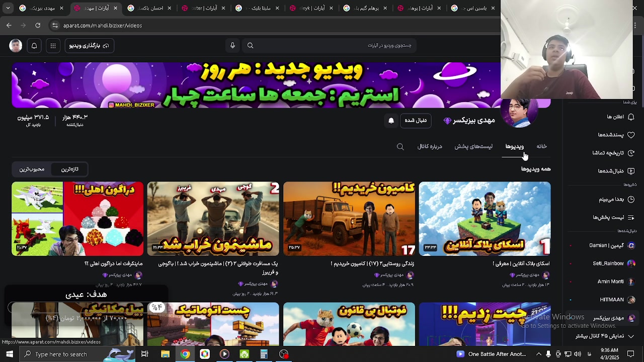Open Task View on the taskbar
Image resolution: width=644 pixels, height=362 pixels.
tap(145, 354)
